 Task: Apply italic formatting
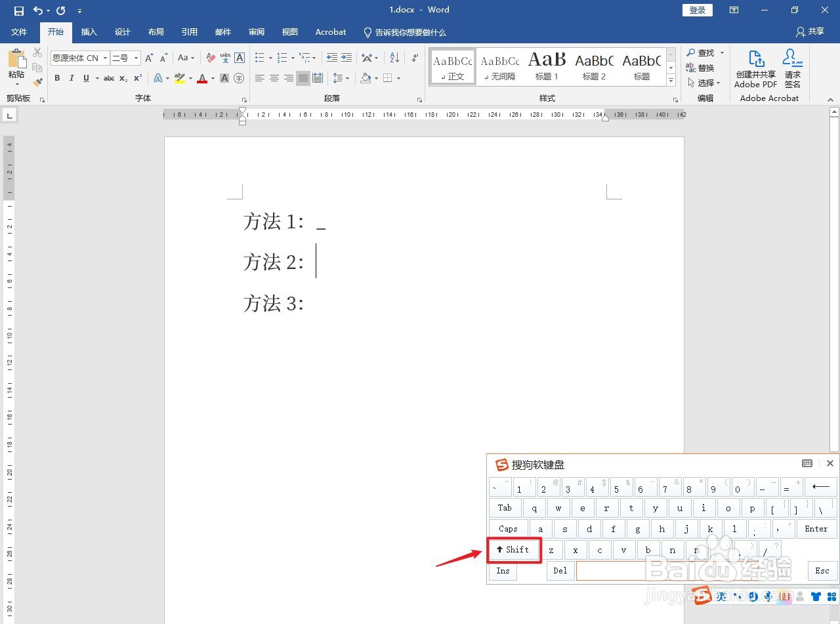pos(71,77)
